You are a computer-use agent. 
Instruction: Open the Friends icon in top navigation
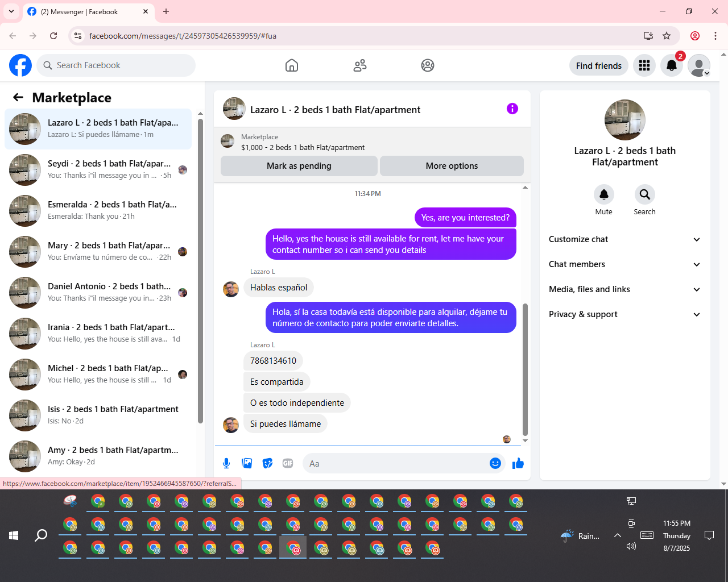point(360,65)
